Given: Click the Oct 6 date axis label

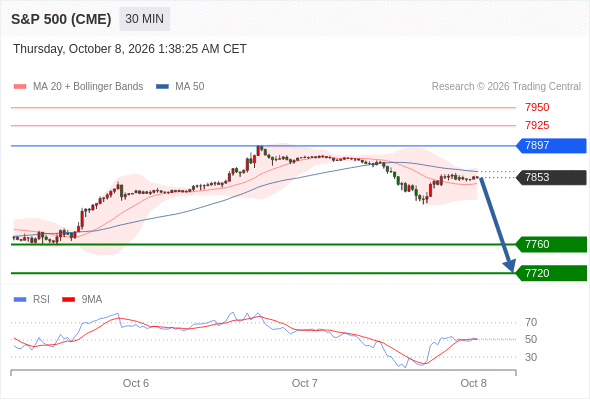Looking at the screenshot, I should (x=136, y=383).
